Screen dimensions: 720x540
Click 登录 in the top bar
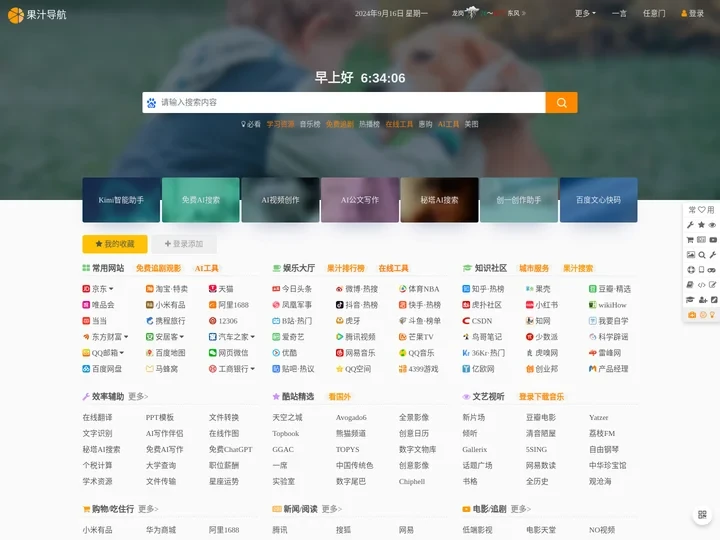coord(692,13)
